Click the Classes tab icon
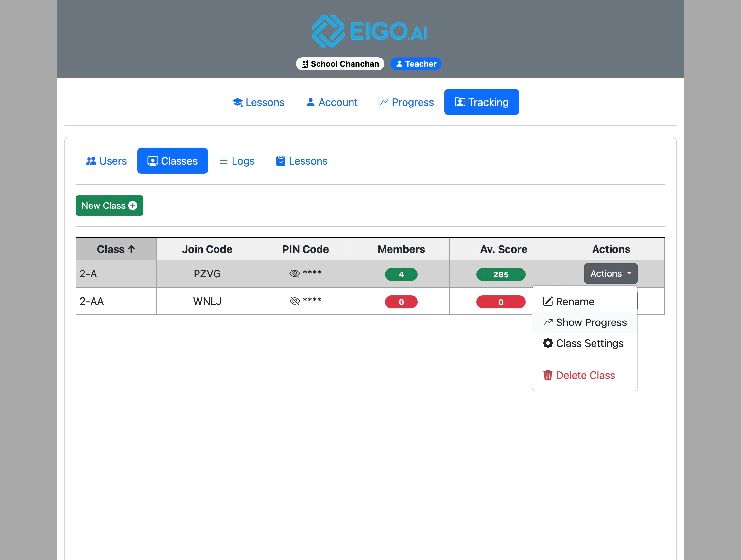741x560 pixels. 153,161
